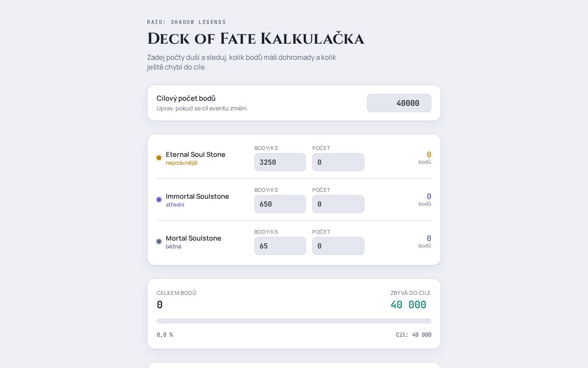Image resolution: width=588 pixels, height=368 pixels.
Task: Edit Mortal Soulstone points value 65
Action: pyautogui.click(x=280, y=246)
